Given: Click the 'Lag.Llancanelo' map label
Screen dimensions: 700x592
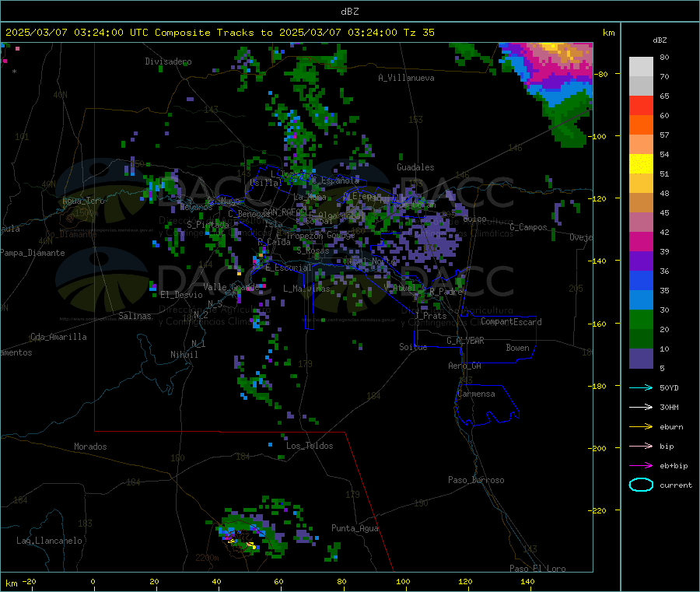Looking at the screenshot, I should pos(49,541).
